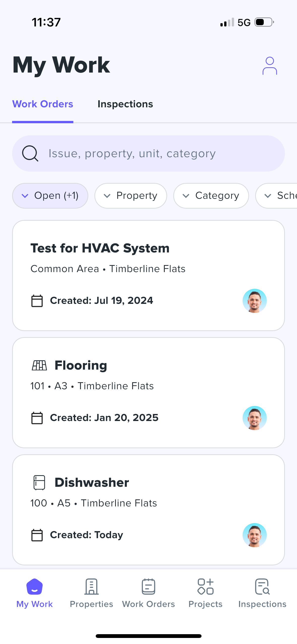Open Properties in the bottom navigation
Screen dimensions: 297x644
pyautogui.click(x=91, y=593)
